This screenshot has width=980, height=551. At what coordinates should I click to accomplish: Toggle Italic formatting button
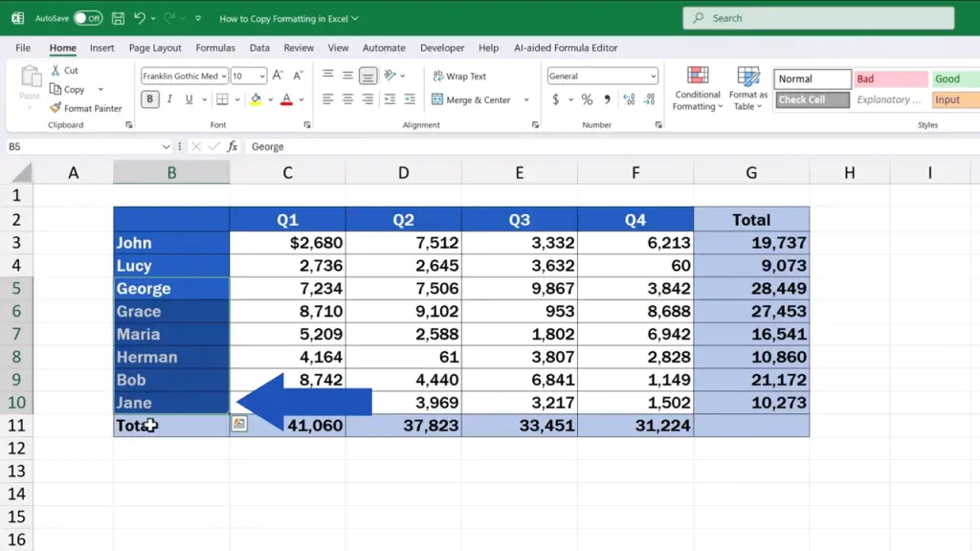tap(170, 99)
